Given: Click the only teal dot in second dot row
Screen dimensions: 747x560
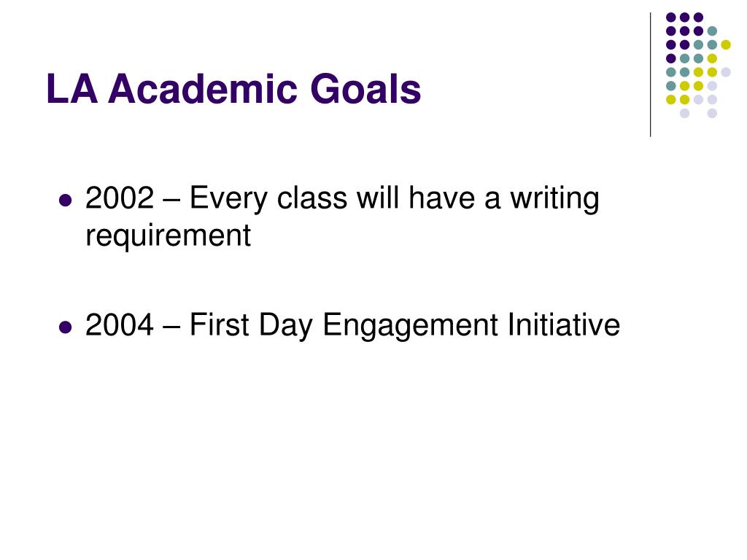Looking at the screenshot, I should click(712, 31).
